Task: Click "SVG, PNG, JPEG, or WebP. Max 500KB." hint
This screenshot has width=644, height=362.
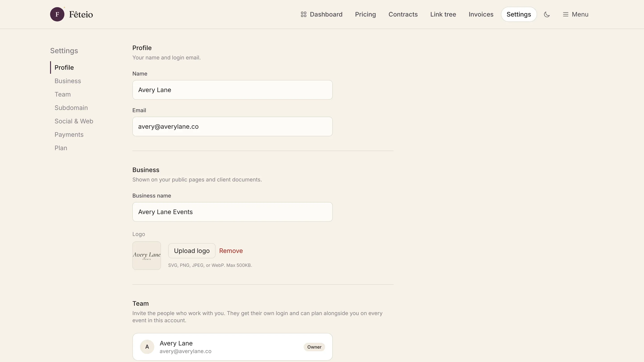Action: click(x=210, y=265)
